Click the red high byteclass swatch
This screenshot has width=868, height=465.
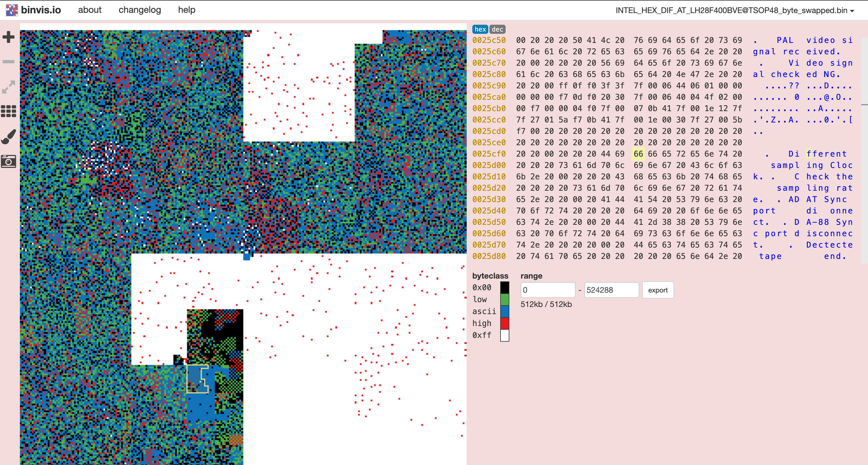(x=504, y=323)
